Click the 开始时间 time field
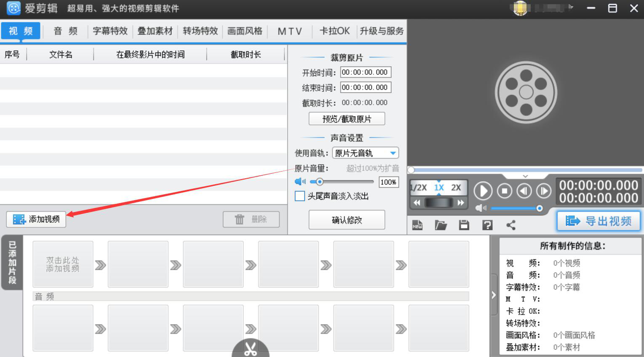The width and height of the screenshot is (644, 357). point(366,72)
